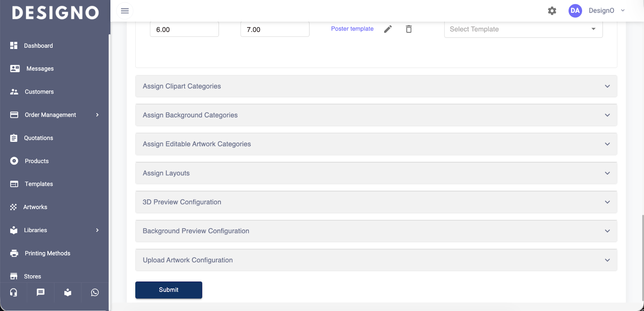Expand the 3D Preview Configuration panel
The image size is (644, 311).
(376, 202)
